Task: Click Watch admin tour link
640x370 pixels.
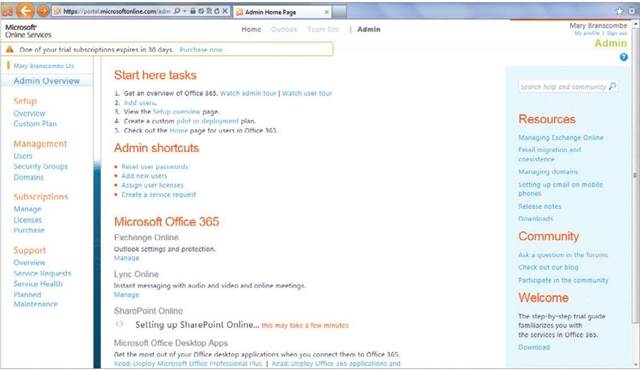Action: (x=248, y=93)
